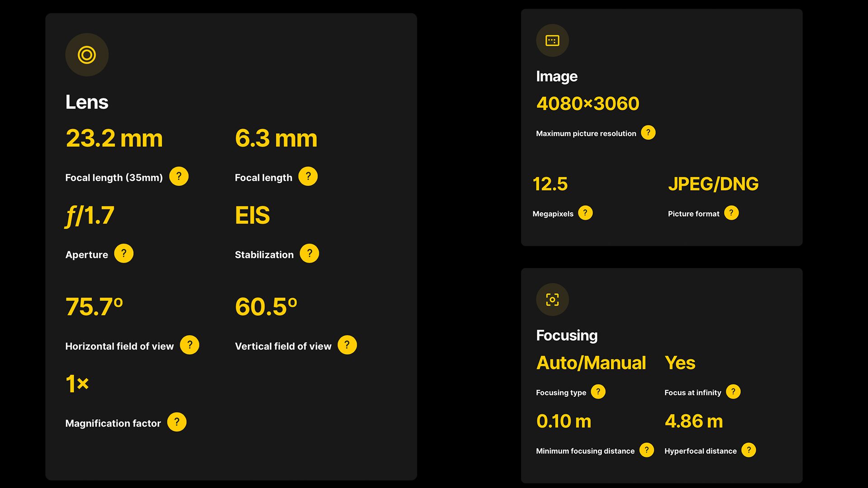868x488 pixels.
Task: Click question mark beside 6.3 mm Focal length
Action: click(308, 176)
